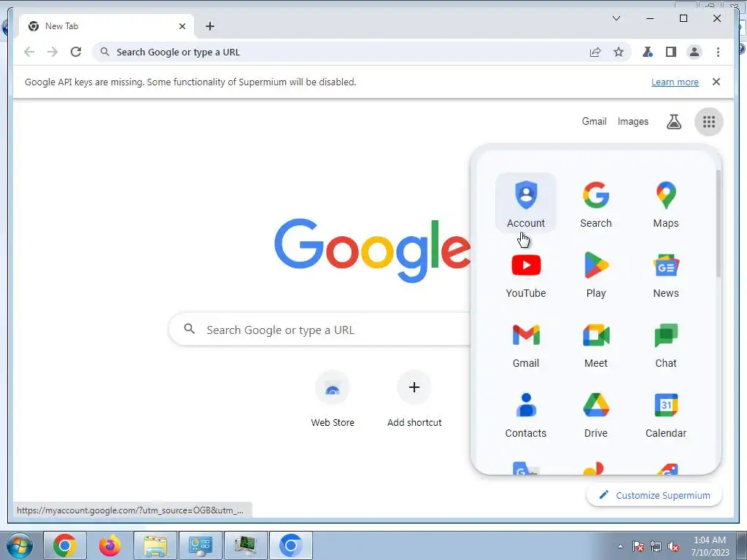Open Google Drive from the apps grid
This screenshot has width=747, height=560.
point(595,414)
